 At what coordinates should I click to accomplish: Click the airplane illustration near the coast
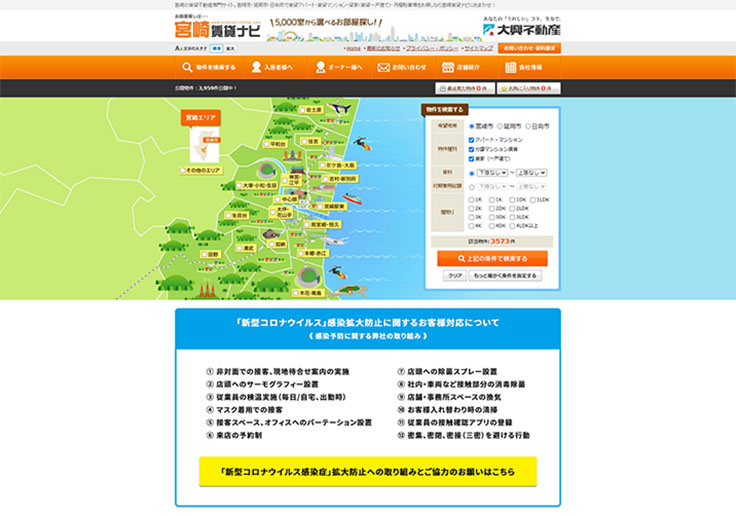point(335,241)
